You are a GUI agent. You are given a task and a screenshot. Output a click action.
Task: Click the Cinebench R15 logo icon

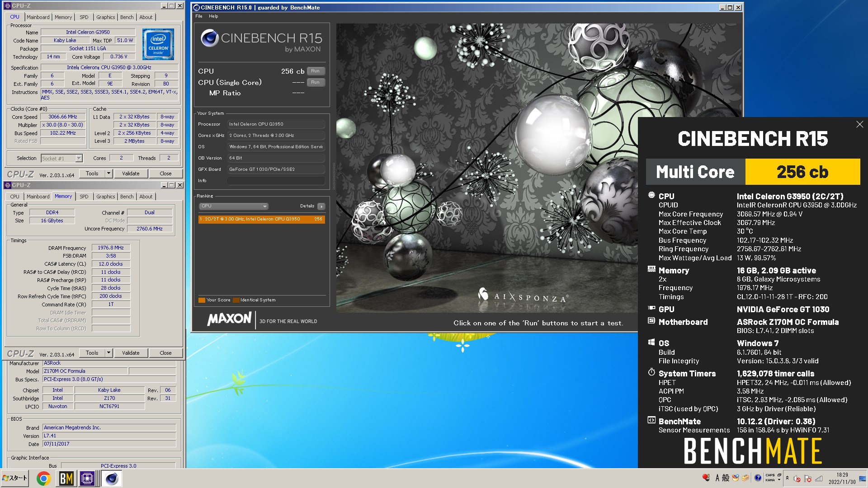210,38
